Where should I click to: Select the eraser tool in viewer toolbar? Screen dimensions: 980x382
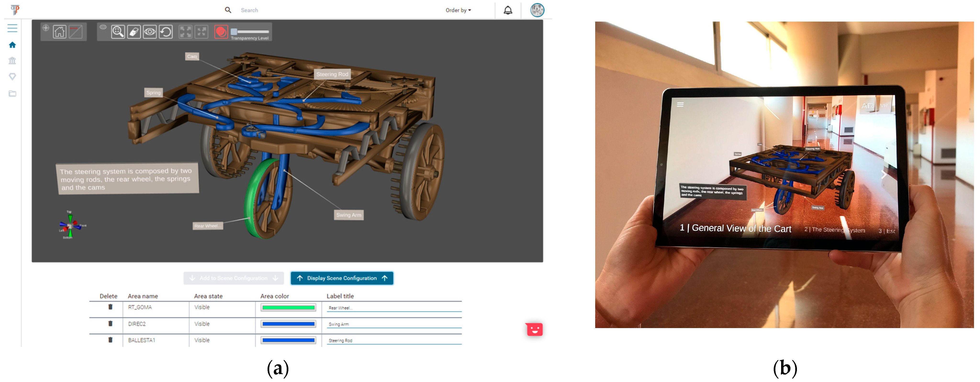click(134, 32)
